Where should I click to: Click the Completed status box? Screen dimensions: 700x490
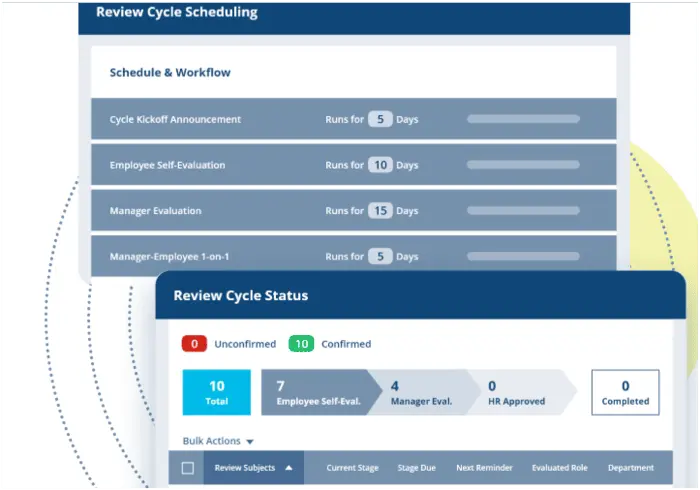[625, 392]
